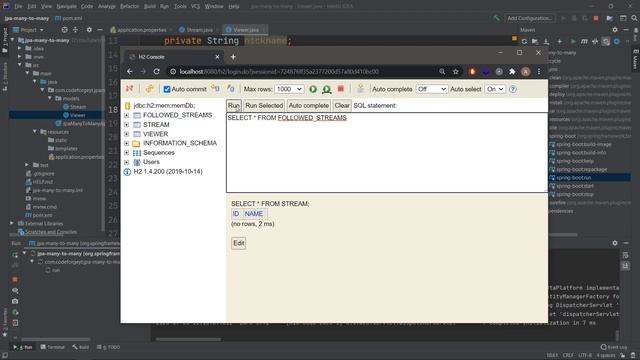Image resolution: width=640 pixels, height=360 pixels.
Task: Go back in the browser
Action: (x=130, y=71)
